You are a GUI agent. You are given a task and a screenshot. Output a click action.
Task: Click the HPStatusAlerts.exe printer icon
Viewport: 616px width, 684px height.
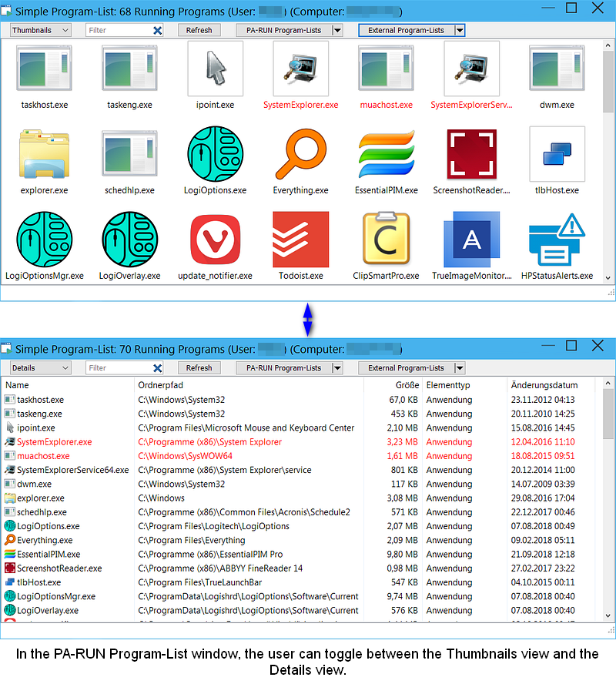click(x=557, y=239)
